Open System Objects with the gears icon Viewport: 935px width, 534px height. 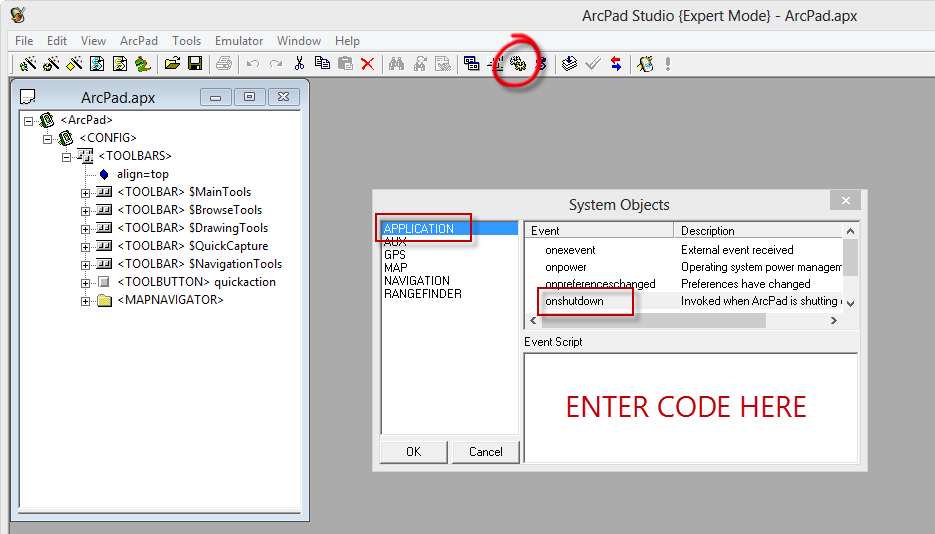click(x=518, y=63)
